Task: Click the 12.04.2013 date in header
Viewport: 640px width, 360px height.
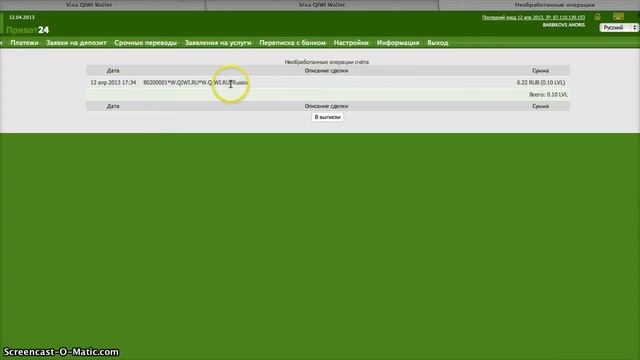Action: click(x=22, y=17)
